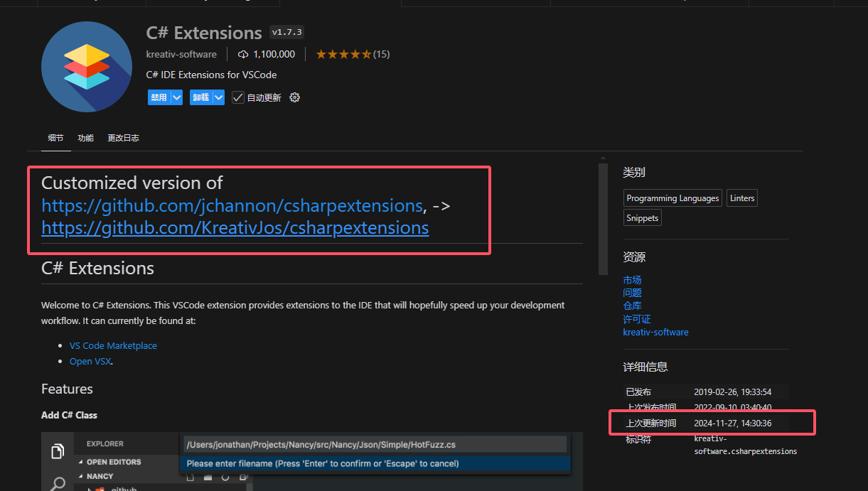Expand the 禁用 dropdown arrow
Screen dimensions: 868x491
(176, 97)
